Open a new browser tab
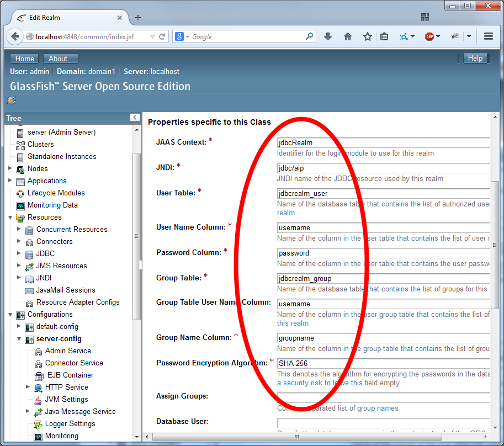This screenshot has height=446, width=504. [138, 17]
